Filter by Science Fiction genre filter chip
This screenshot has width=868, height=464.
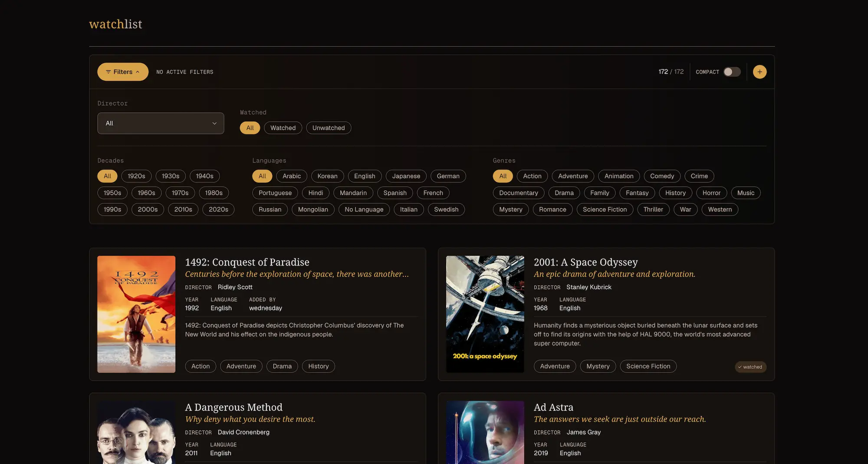point(605,209)
